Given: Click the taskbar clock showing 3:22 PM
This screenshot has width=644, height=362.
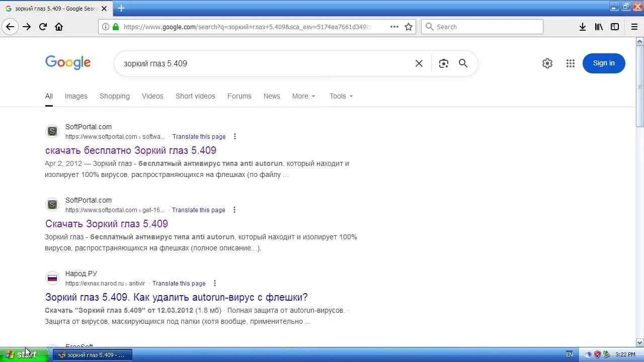Looking at the screenshot, I should click(x=625, y=354).
